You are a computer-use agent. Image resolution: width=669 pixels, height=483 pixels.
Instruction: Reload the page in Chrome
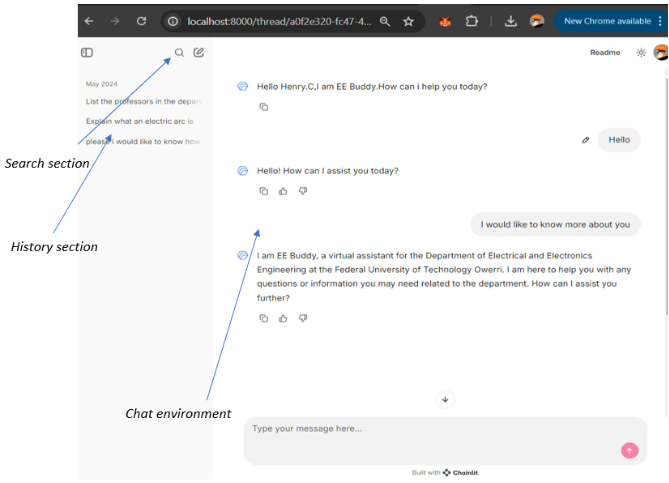point(142,21)
